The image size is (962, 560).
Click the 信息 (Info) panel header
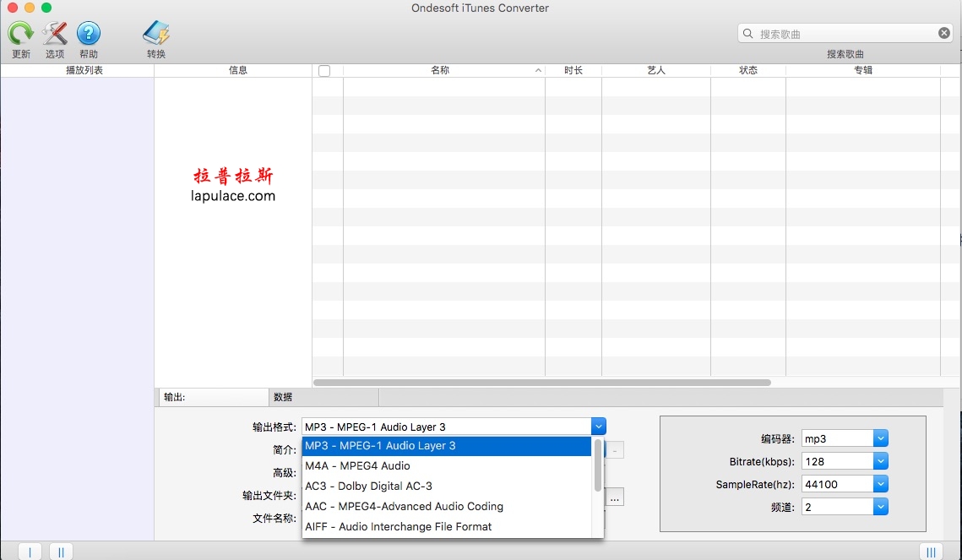pyautogui.click(x=233, y=71)
